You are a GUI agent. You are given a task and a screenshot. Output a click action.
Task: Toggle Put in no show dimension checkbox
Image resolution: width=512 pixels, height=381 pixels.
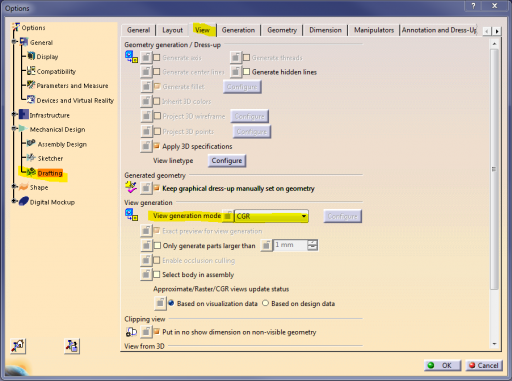pyautogui.click(x=157, y=332)
